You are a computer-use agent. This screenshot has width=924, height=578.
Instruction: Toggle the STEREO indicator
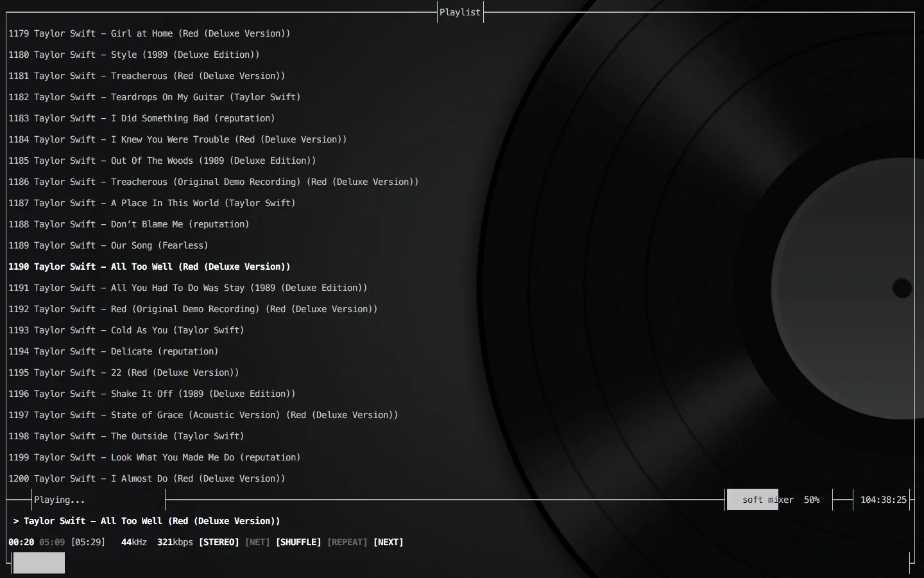219,542
